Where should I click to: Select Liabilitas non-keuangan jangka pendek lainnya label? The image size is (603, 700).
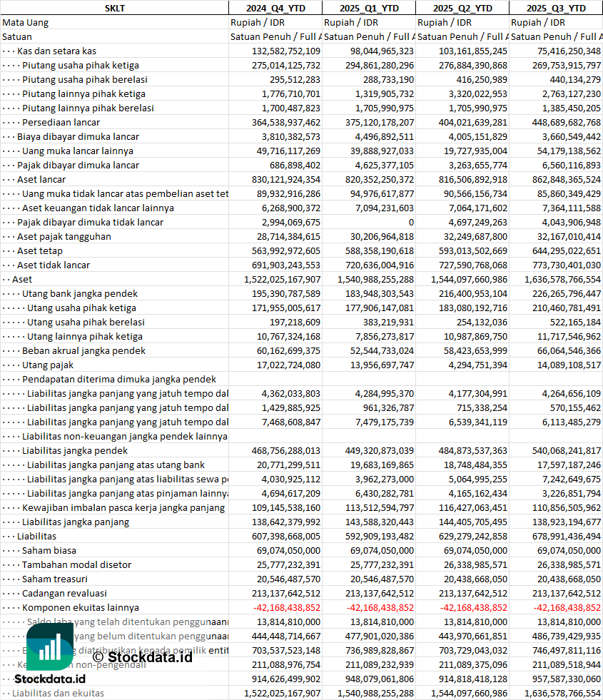(125, 437)
